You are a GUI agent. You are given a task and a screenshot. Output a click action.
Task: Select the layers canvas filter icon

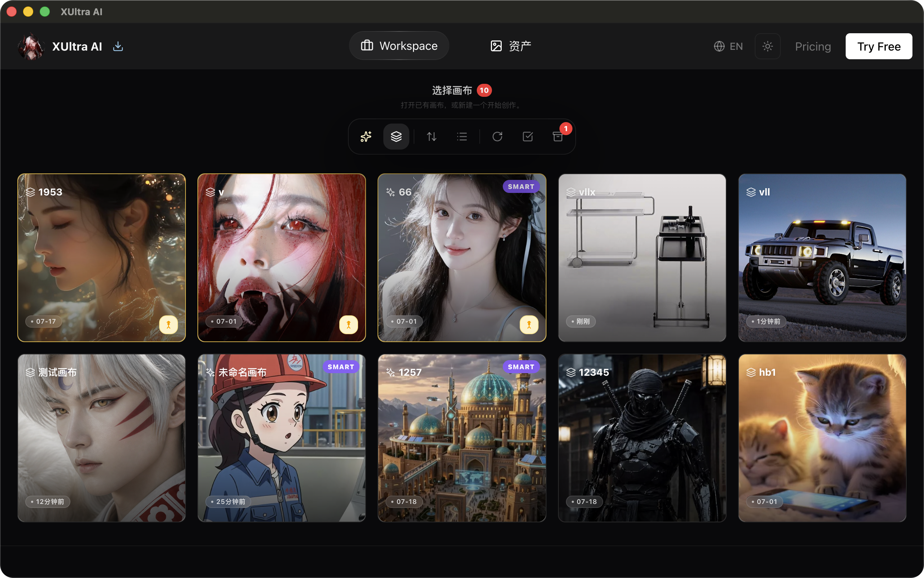click(x=396, y=137)
